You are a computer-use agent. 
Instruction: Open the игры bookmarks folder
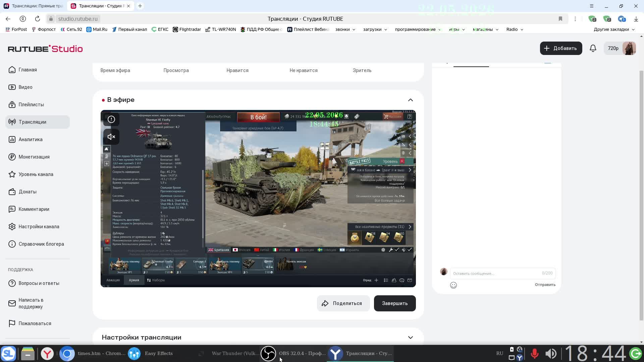[457, 29]
